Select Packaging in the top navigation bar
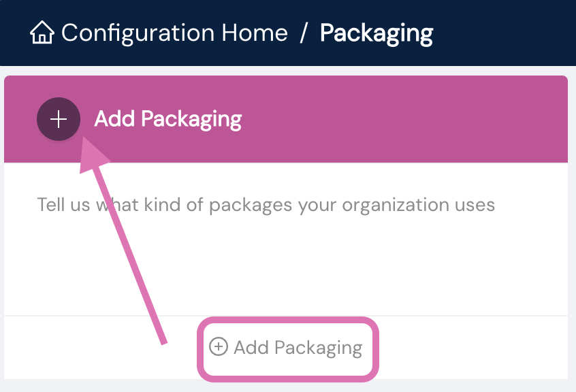 point(376,32)
